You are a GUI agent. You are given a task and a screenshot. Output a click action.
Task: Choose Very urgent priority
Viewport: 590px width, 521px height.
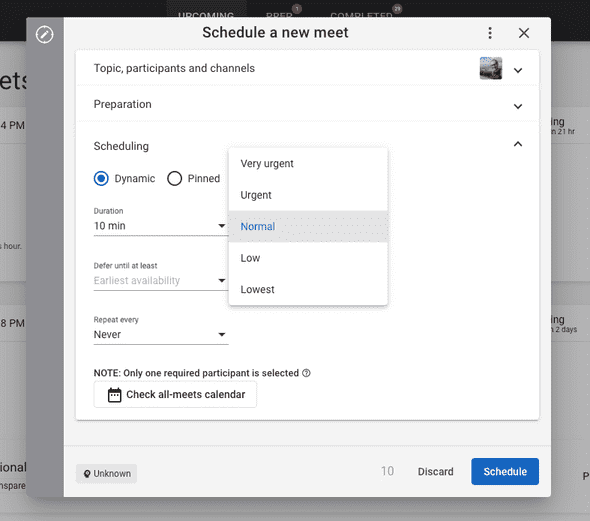[308, 164]
